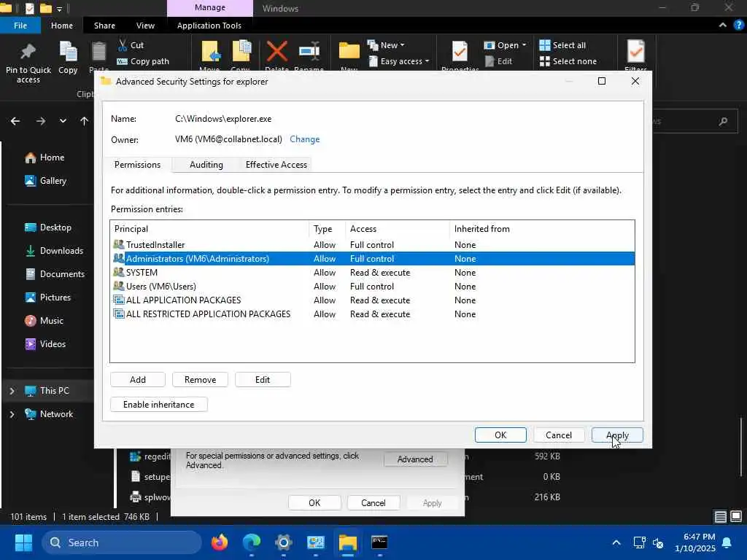Open the Command Prompt taskbar icon
Viewport: 747px width, 560px height.
tap(379, 542)
